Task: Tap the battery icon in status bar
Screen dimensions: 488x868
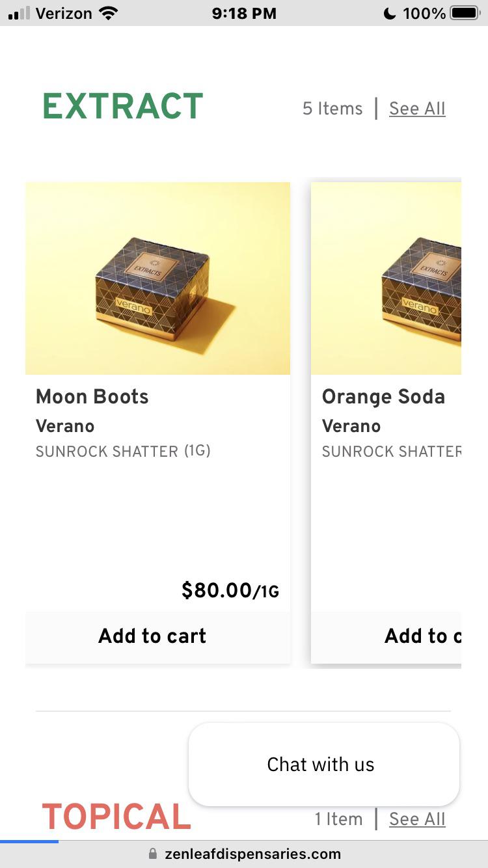Action: [465, 13]
